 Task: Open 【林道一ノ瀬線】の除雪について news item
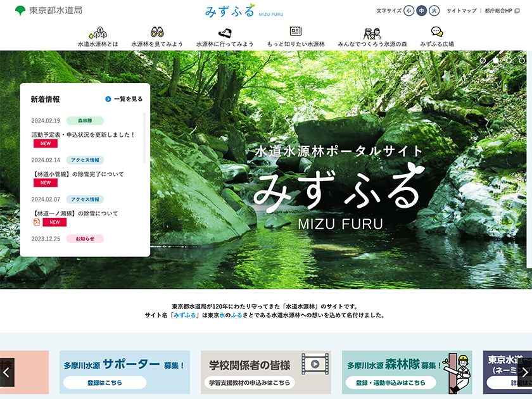point(75,213)
